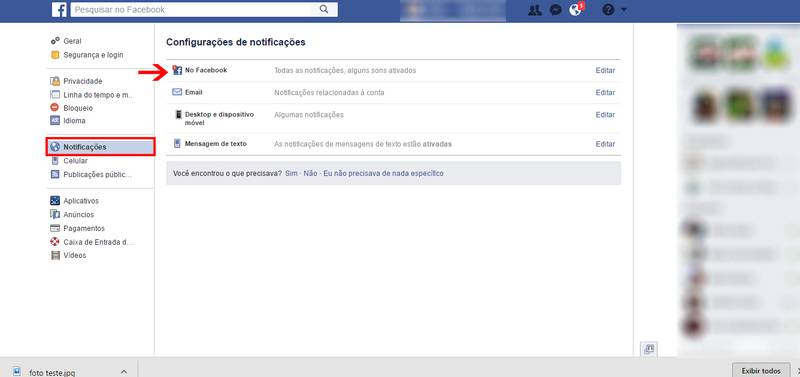Click 'Notificações relacionadas à conta' text
800x377 pixels.
point(329,92)
